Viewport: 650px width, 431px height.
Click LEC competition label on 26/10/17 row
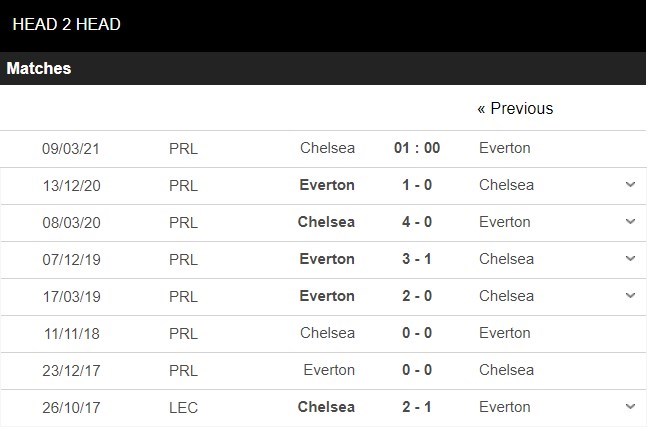click(x=184, y=407)
